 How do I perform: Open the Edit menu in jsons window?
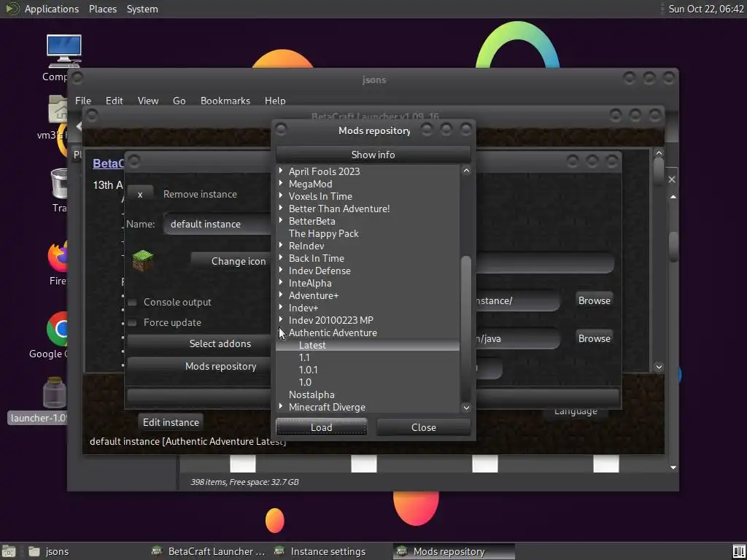click(115, 101)
